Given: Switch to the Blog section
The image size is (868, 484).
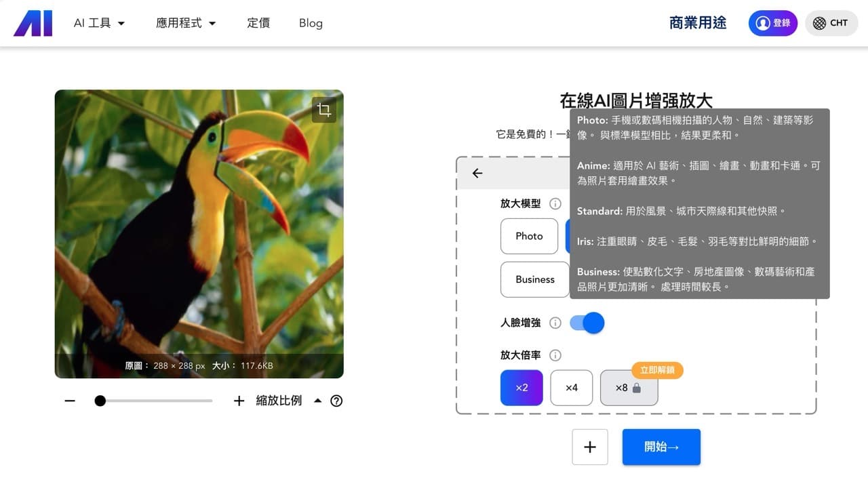Looking at the screenshot, I should [311, 22].
